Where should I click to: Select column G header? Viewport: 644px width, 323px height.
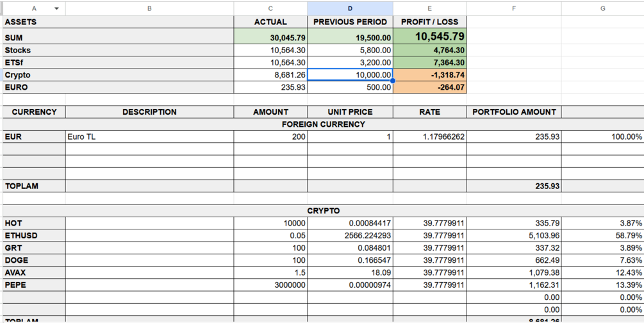click(602, 8)
